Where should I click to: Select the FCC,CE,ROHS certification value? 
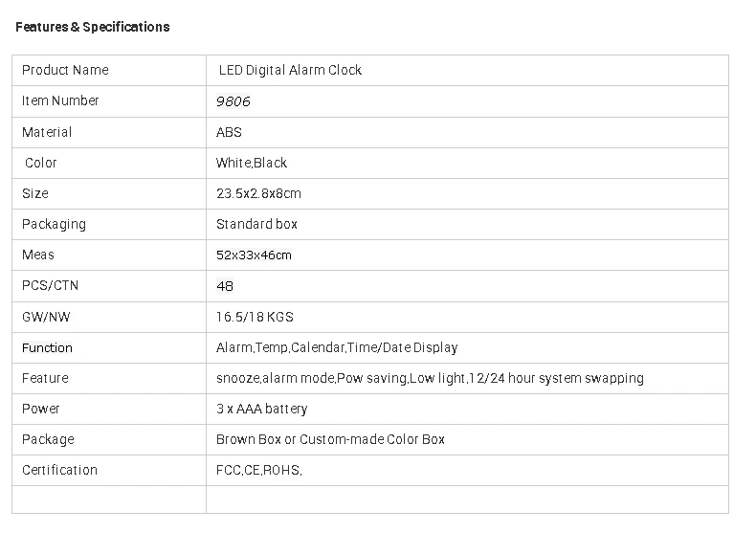click(259, 470)
